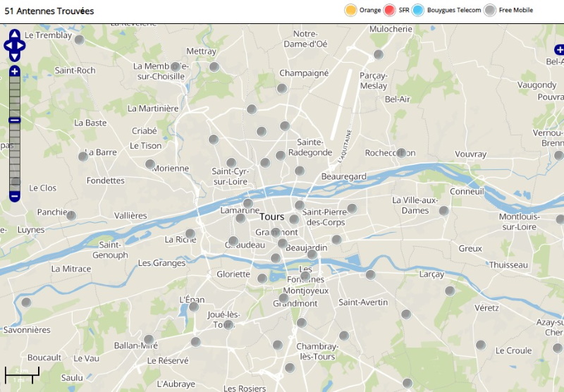This screenshot has width=564, height=392.
Task: Click the antenna marker near Mulocherie
Action: click(379, 54)
